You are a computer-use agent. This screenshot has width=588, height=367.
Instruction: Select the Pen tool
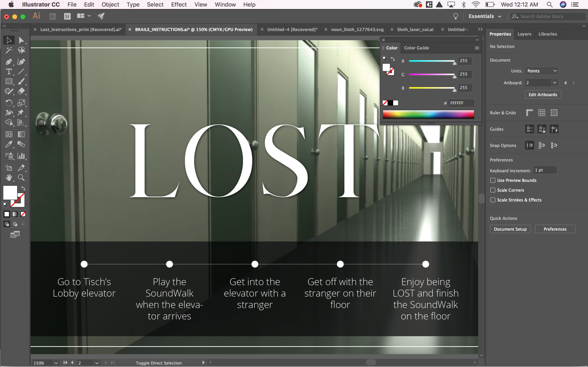pyautogui.click(x=9, y=62)
